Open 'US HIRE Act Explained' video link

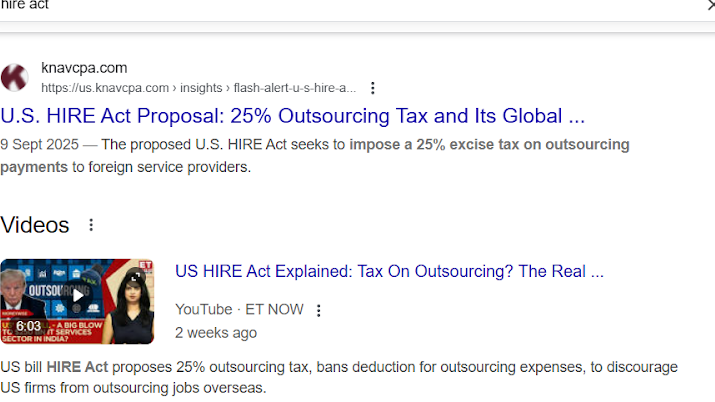[x=389, y=271]
